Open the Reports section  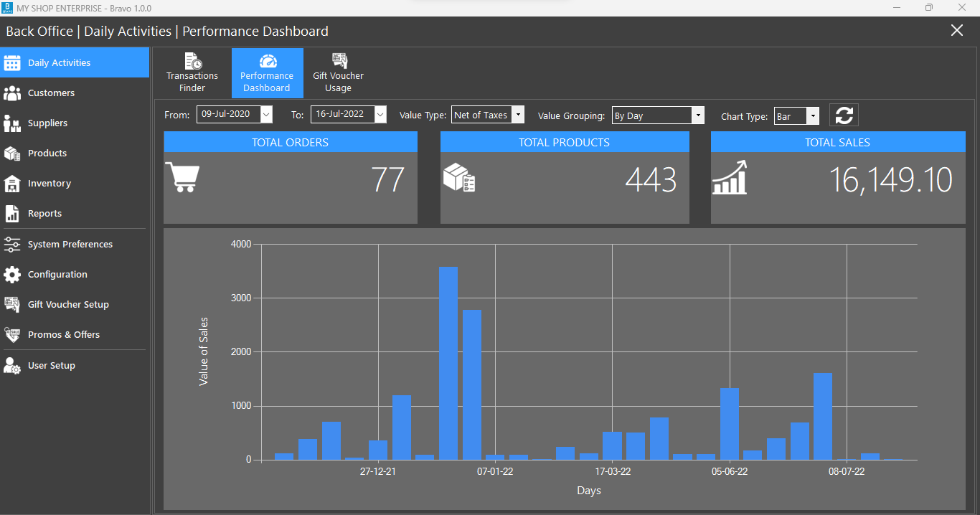coord(44,214)
